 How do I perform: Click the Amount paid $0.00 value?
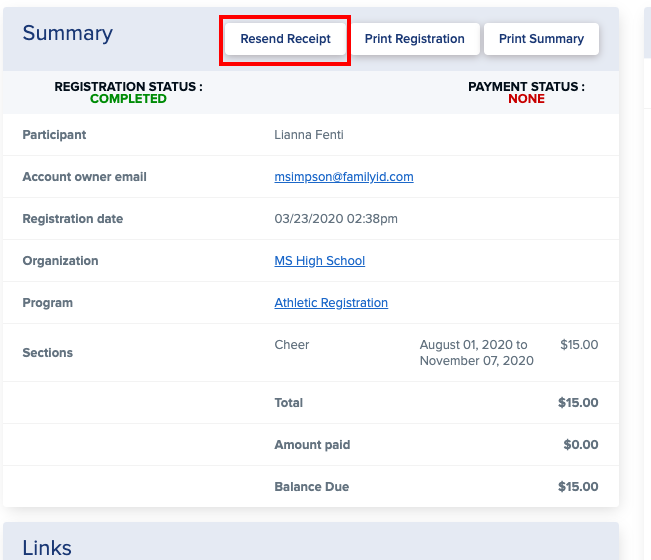point(581,445)
